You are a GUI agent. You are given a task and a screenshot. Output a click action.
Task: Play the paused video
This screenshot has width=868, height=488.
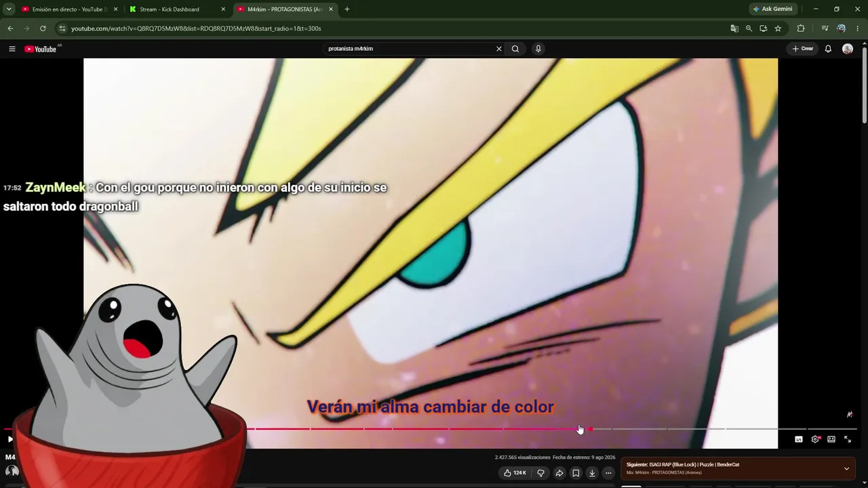pos(10,439)
